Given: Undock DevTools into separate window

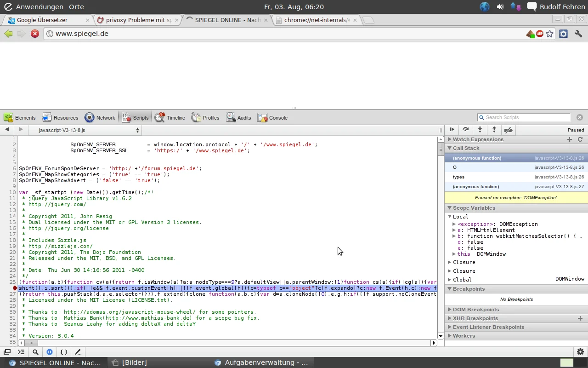Looking at the screenshot, I should click(x=7, y=352).
